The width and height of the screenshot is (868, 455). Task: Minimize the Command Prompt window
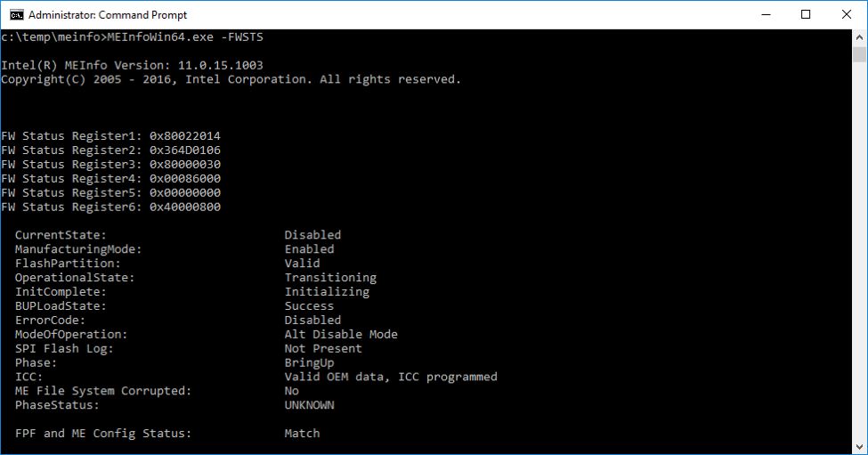[765, 14]
